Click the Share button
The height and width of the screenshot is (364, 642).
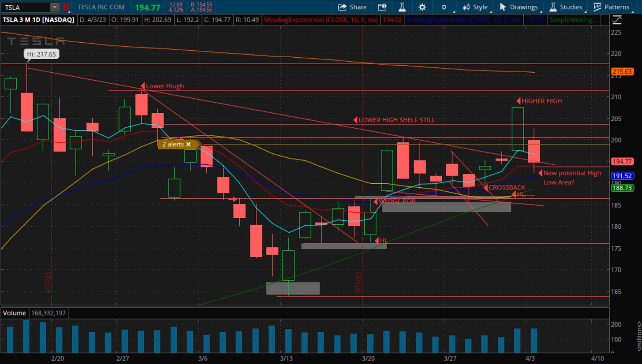[352, 7]
